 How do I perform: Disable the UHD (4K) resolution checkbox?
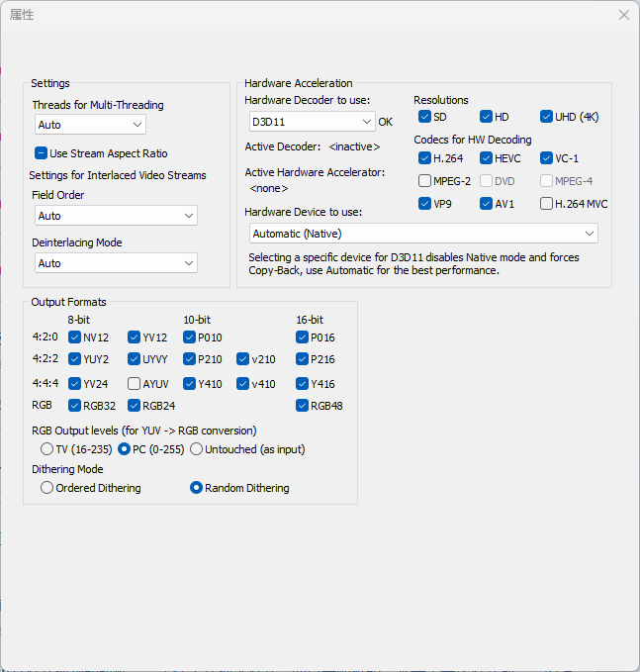pyautogui.click(x=547, y=117)
